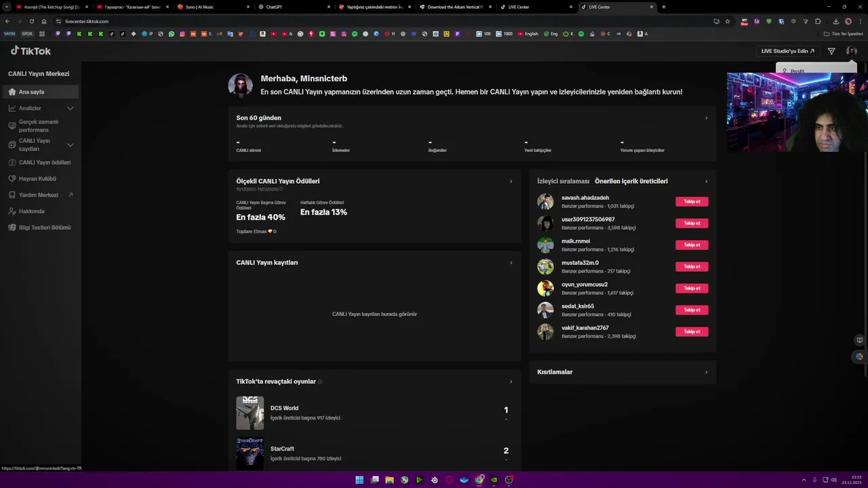Switch to the ChatGPT browser tab
The width and height of the screenshot is (868, 488).
point(294,7)
